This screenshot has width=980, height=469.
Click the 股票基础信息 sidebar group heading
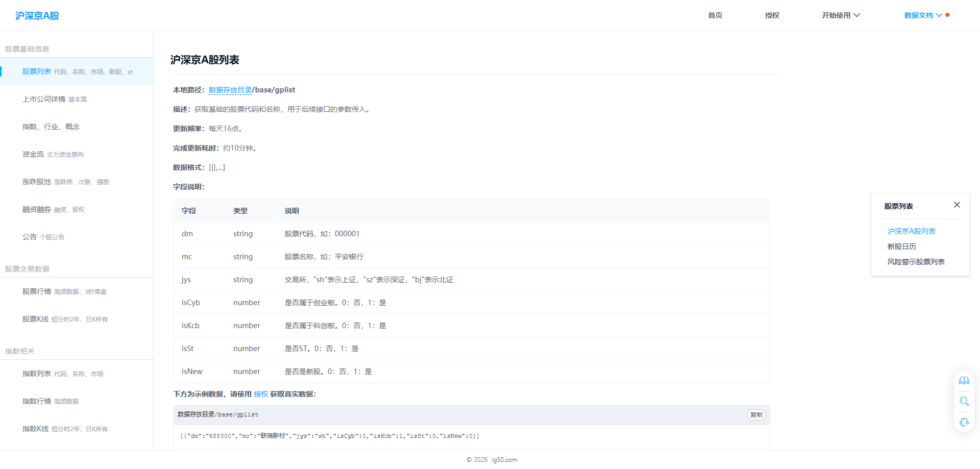(27, 49)
